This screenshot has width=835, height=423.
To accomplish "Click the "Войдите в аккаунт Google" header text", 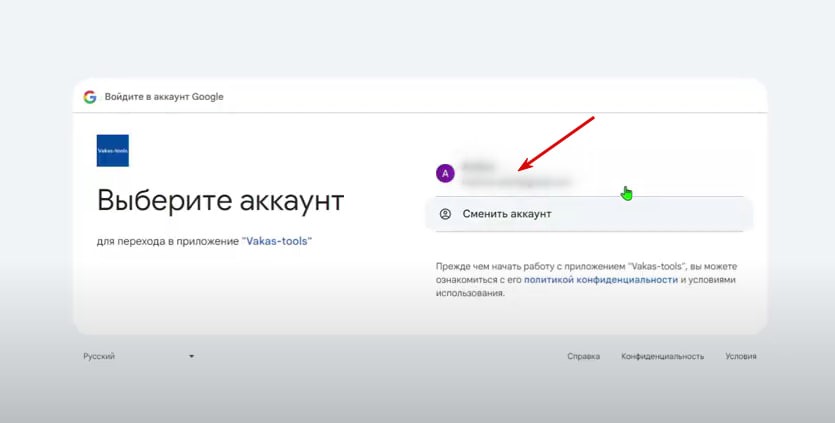I will point(164,97).
